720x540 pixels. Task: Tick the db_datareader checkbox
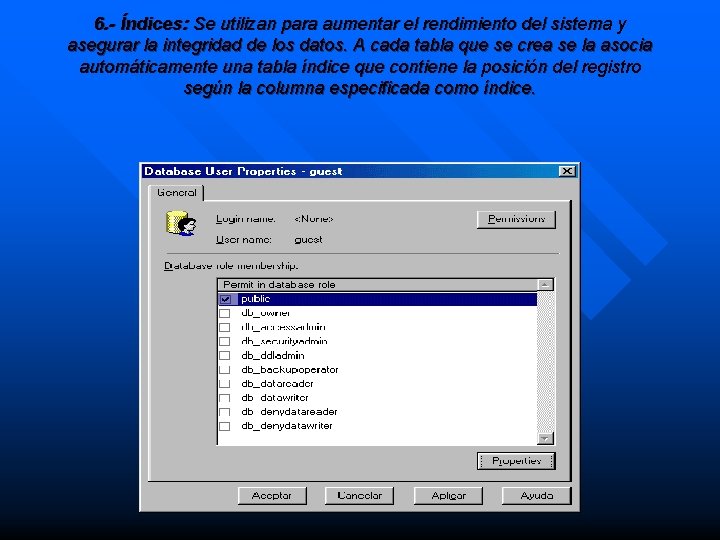pos(225,384)
